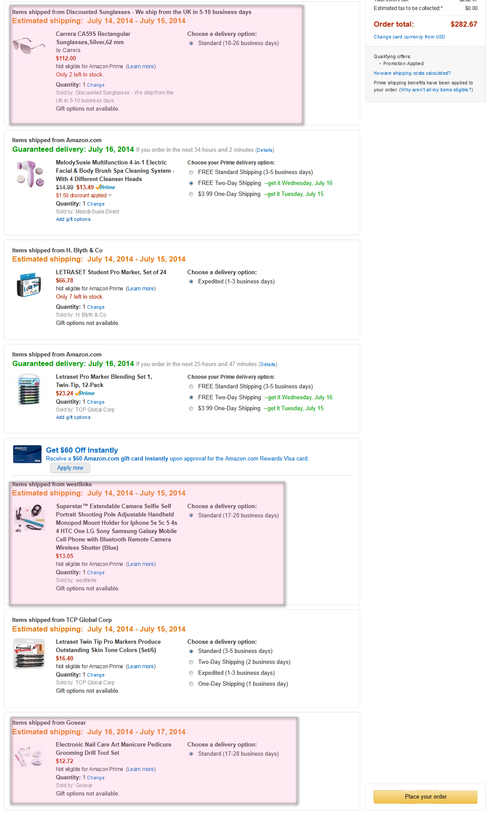Click the Carrera sunglasses product image

pyautogui.click(x=29, y=45)
